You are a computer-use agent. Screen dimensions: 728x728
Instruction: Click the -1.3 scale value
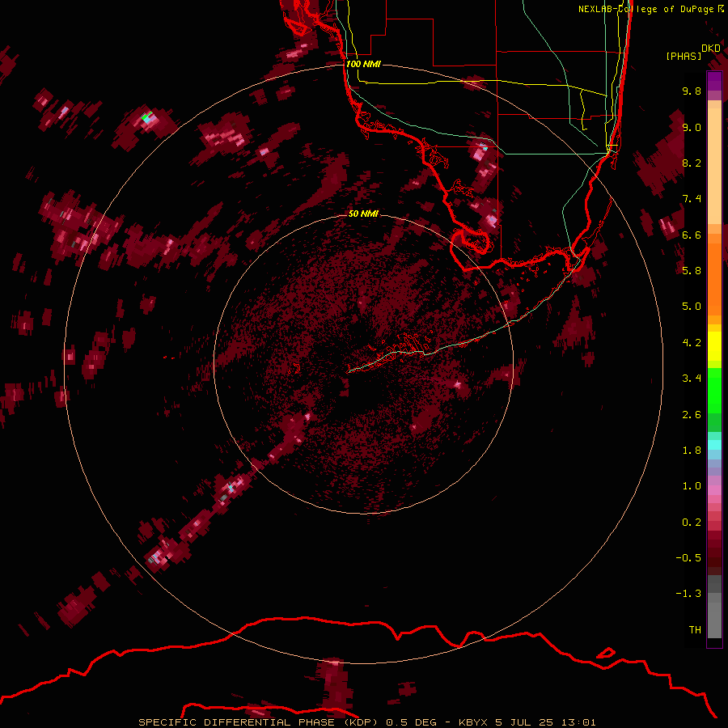(x=688, y=594)
